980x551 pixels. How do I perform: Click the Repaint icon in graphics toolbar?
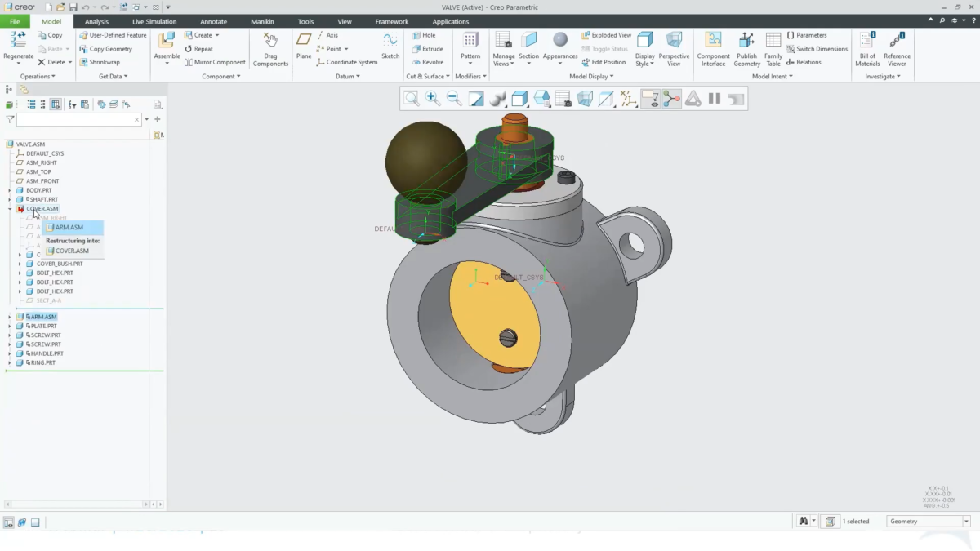(x=476, y=99)
